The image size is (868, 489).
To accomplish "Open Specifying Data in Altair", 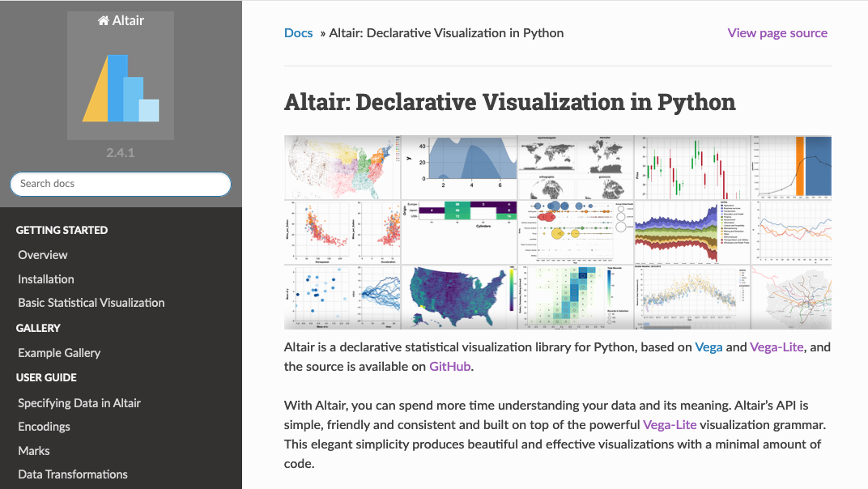I will pyautogui.click(x=79, y=403).
